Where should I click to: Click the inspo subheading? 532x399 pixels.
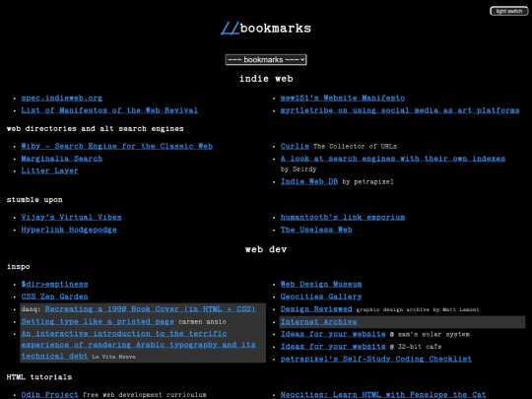tap(19, 267)
